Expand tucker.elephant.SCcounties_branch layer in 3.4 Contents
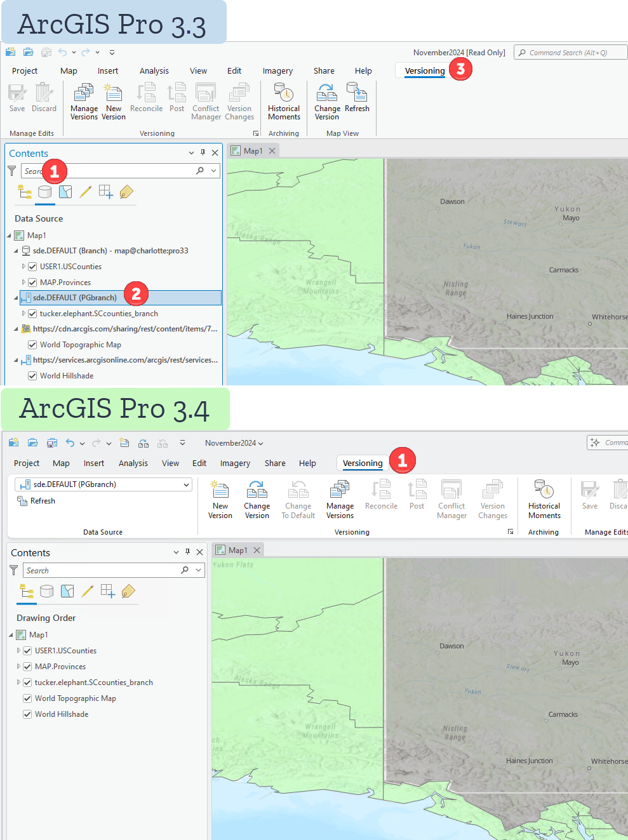The height and width of the screenshot is (840, 628). coord(18,683)
